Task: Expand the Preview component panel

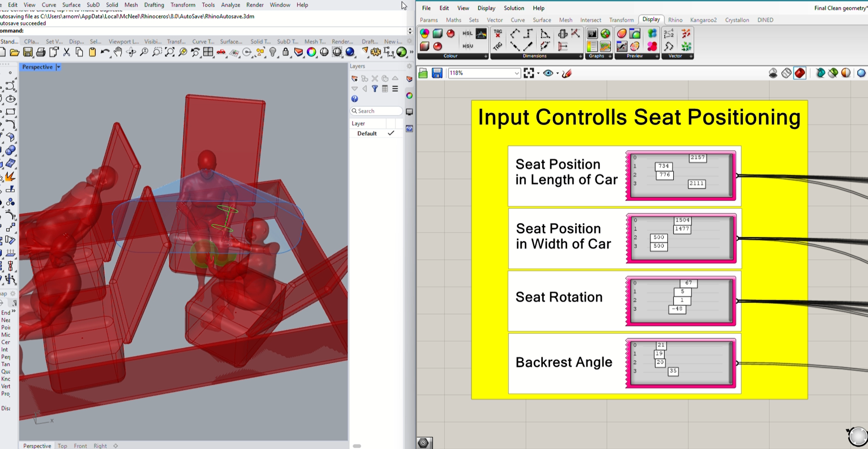Action: click(x=657, y=56)
